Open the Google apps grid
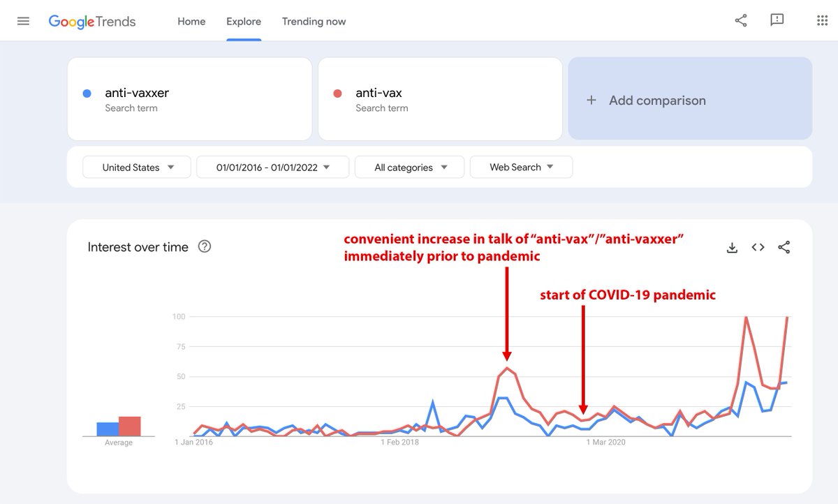Screen dimensions: 838x504 coord(822,21)
